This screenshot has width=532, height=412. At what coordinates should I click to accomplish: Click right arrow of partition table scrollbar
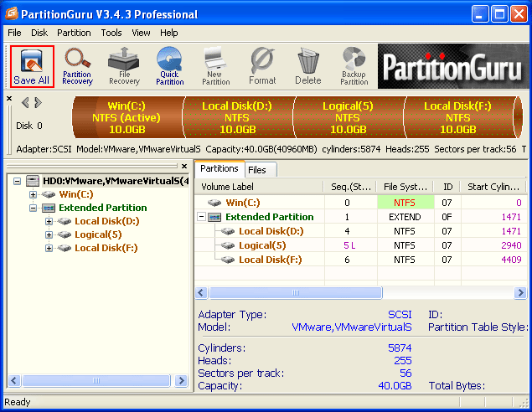[519, 292]
